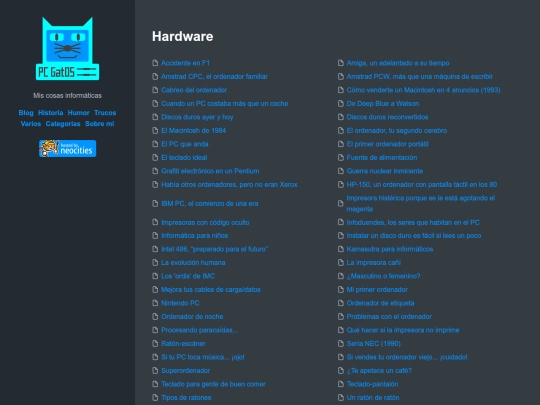Open Discos duros reconvertidos article
The image size is (540, 405).
[x=387, y=117]
